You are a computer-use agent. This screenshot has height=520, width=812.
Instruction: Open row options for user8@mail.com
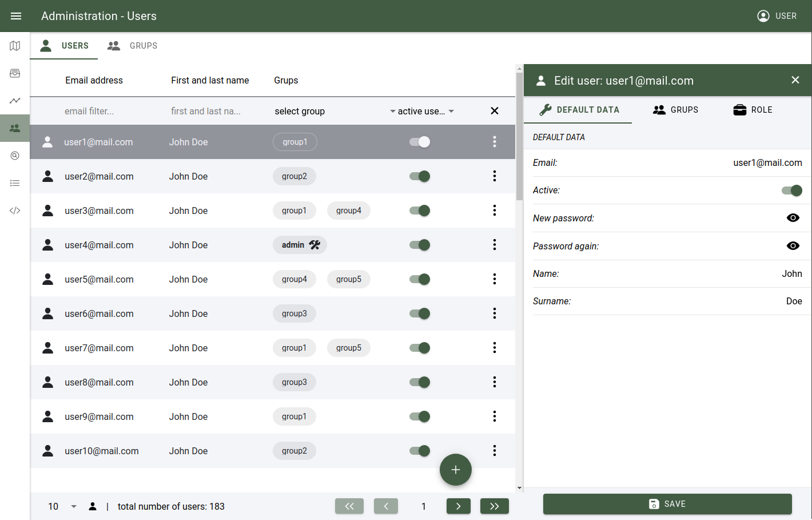click(x=495, y=382)
